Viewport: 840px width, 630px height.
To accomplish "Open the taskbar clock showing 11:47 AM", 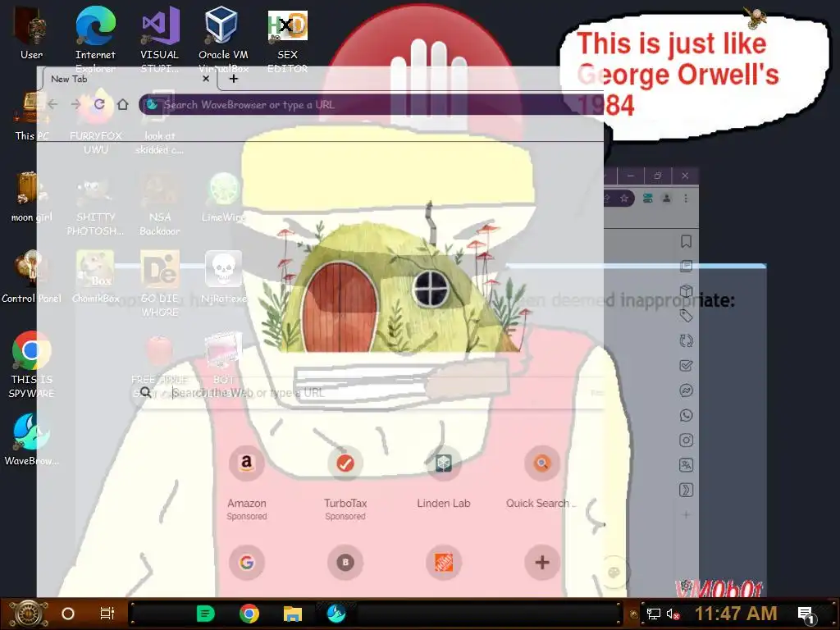I will [736, 614].
